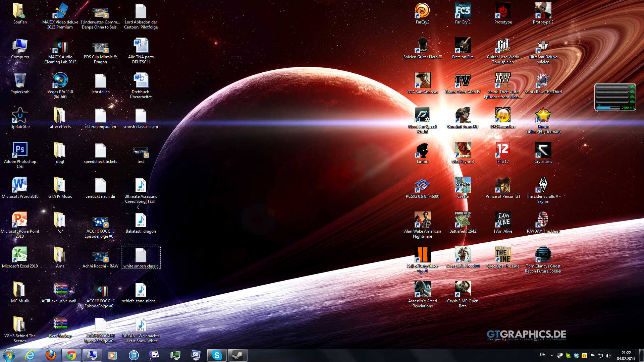The height and width of the screenshot is (362, 644).
Task: Open Frets on Fire shortcut
Action: (463, 48)
